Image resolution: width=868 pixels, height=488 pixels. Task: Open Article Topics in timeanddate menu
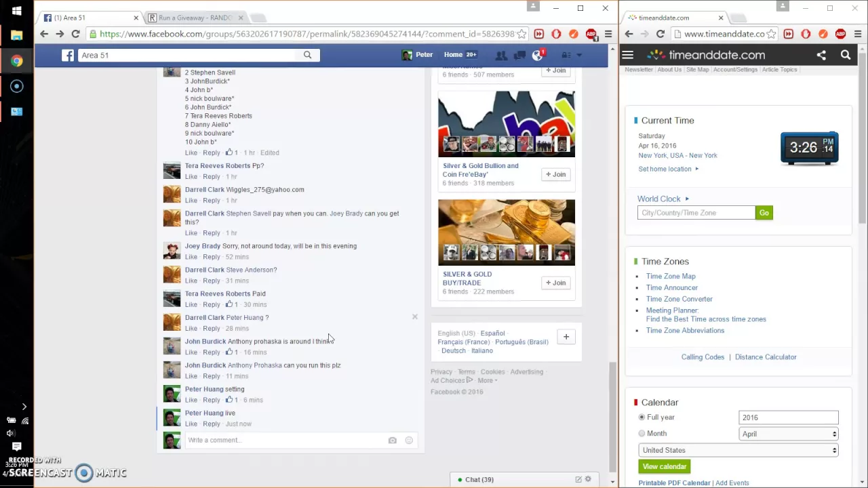[779, 69]
